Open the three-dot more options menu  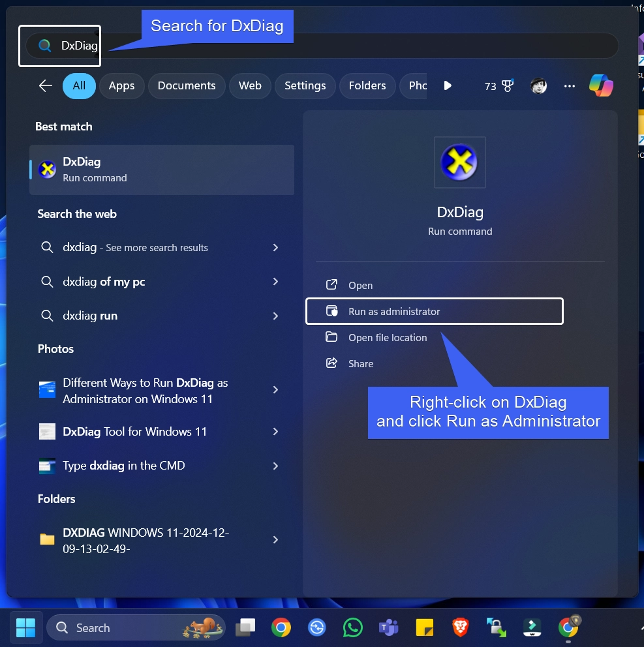pyautogui.click(x=569, y=86)
